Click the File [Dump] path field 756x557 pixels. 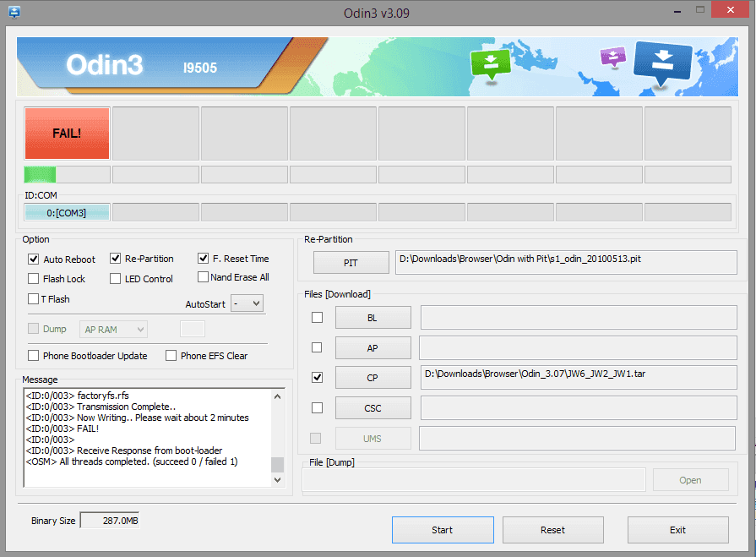pyautogui.click(x=474, y=480)
